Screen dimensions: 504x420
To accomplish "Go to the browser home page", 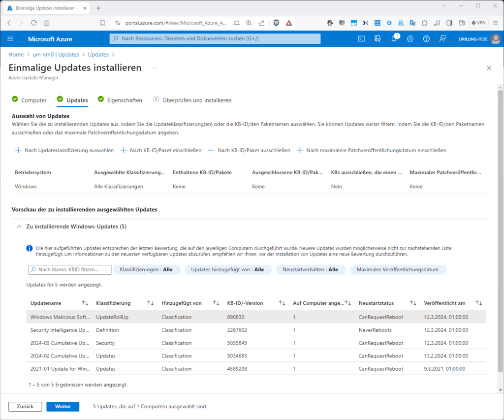I will coord(47,23).
